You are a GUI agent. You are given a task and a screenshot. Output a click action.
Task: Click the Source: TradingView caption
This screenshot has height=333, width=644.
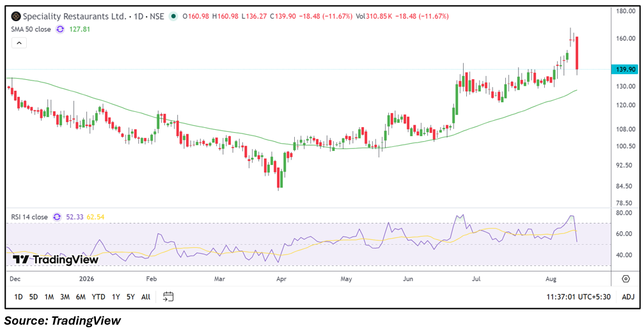[63, 320]
